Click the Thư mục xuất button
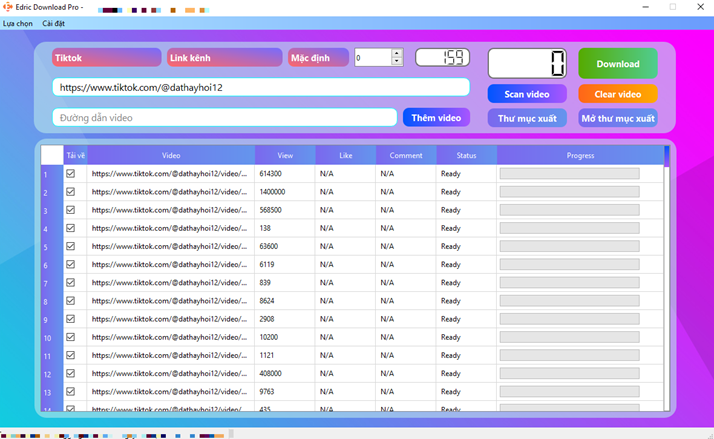Screen dimensions: 714x439 pos(527,118)
